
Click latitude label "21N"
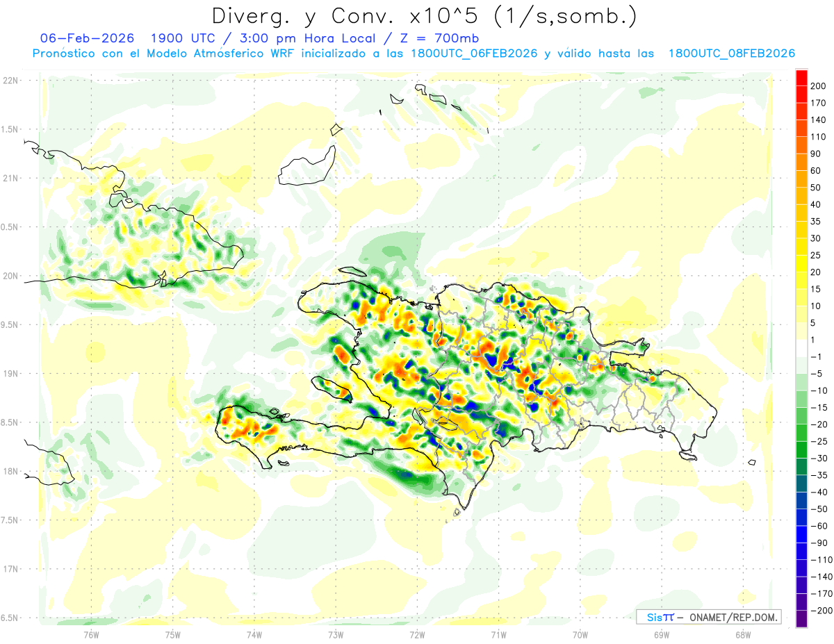pos(10,178)
